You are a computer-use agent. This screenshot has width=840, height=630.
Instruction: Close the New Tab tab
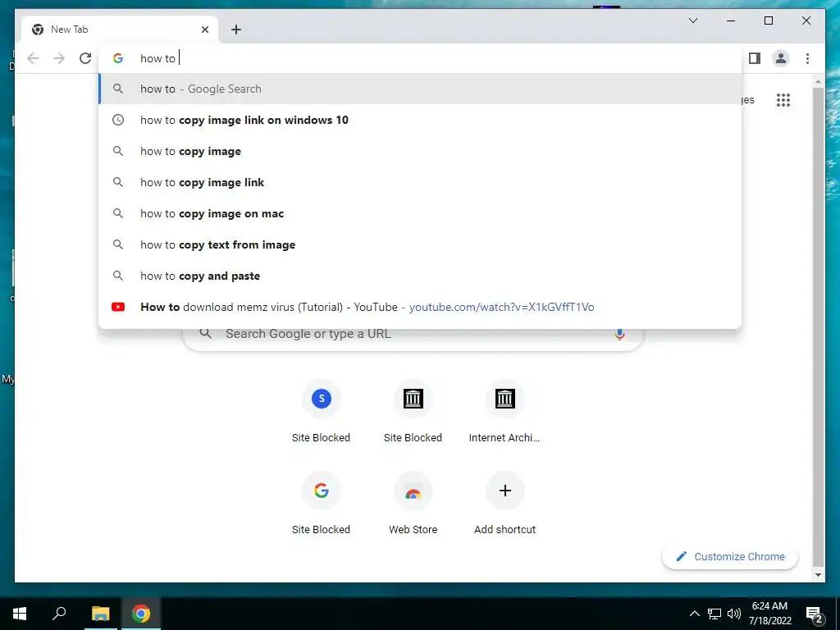point(204,30)
